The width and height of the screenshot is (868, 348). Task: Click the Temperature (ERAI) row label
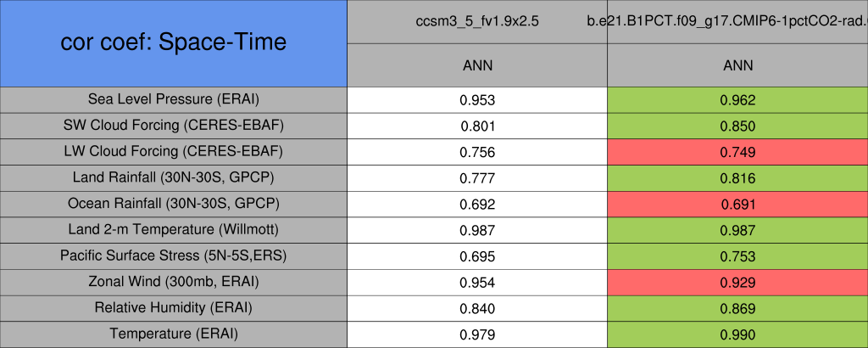coord(174,334)
